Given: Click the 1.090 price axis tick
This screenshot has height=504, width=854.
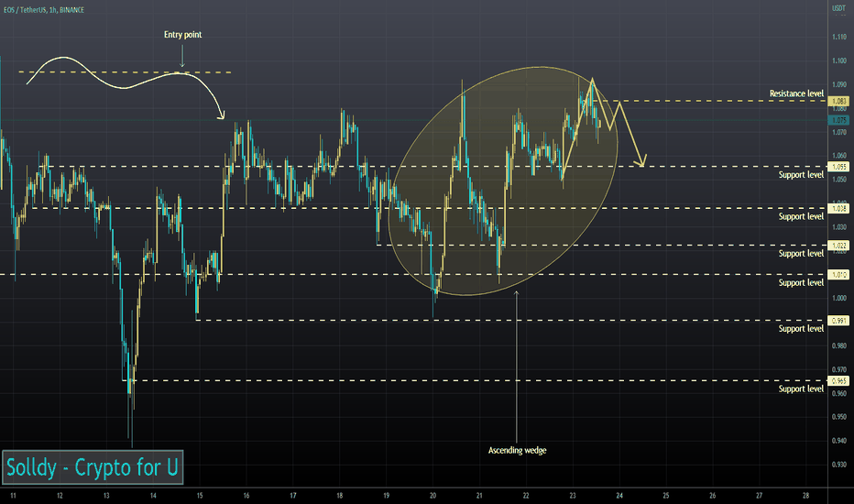Looking at the screenshot, I should [839, 84].
